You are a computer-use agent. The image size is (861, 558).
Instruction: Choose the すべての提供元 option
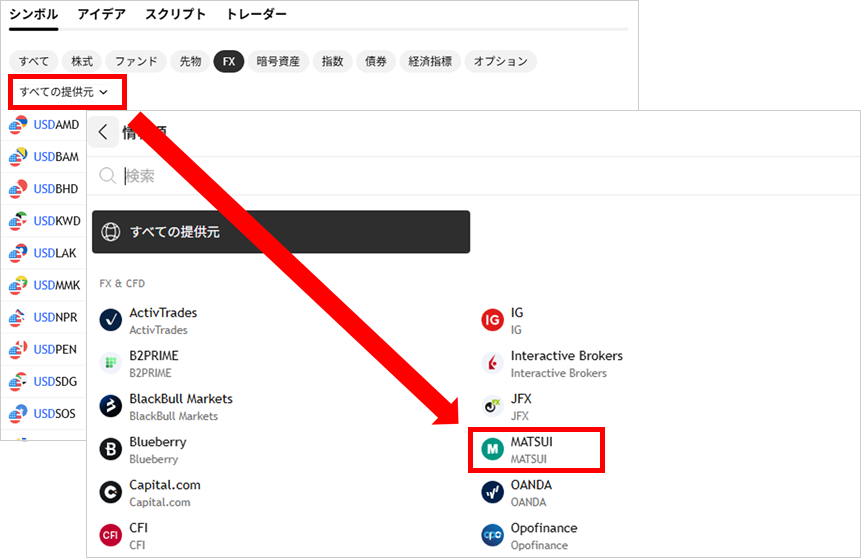pos(281,232)
